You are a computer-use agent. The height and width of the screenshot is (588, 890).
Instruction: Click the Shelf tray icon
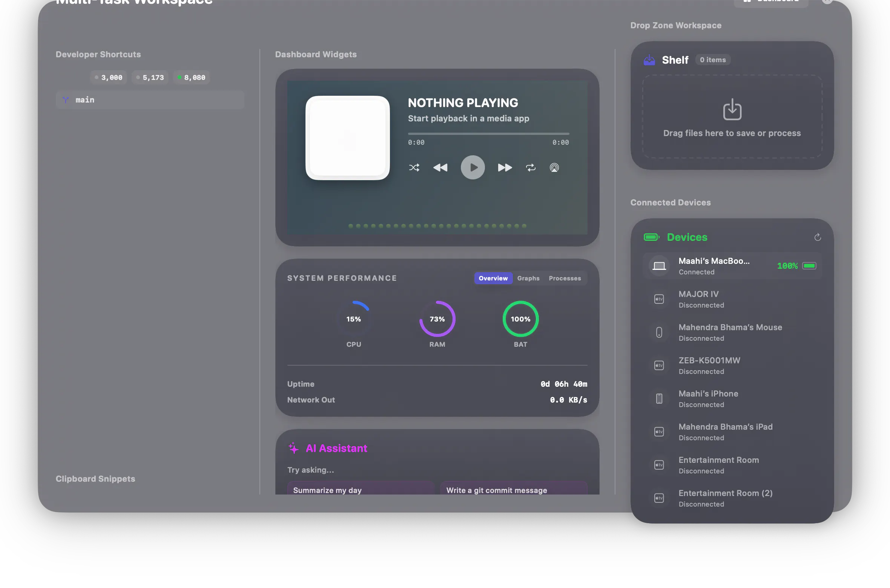[x=649, y=60]
